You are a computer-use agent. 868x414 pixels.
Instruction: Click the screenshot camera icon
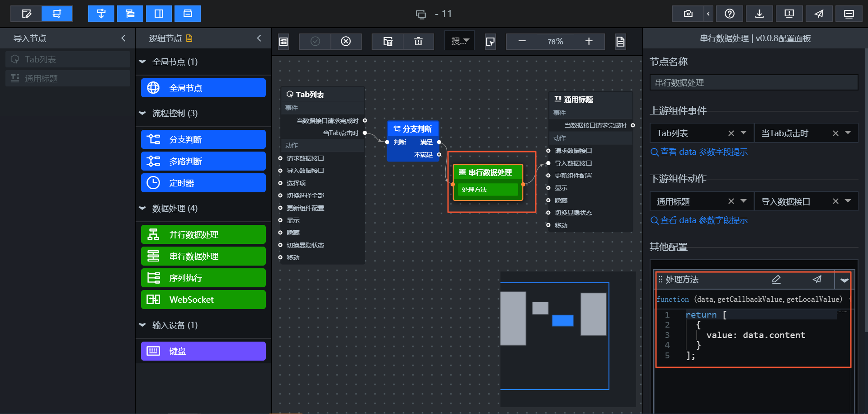click(x=688, y=14)
